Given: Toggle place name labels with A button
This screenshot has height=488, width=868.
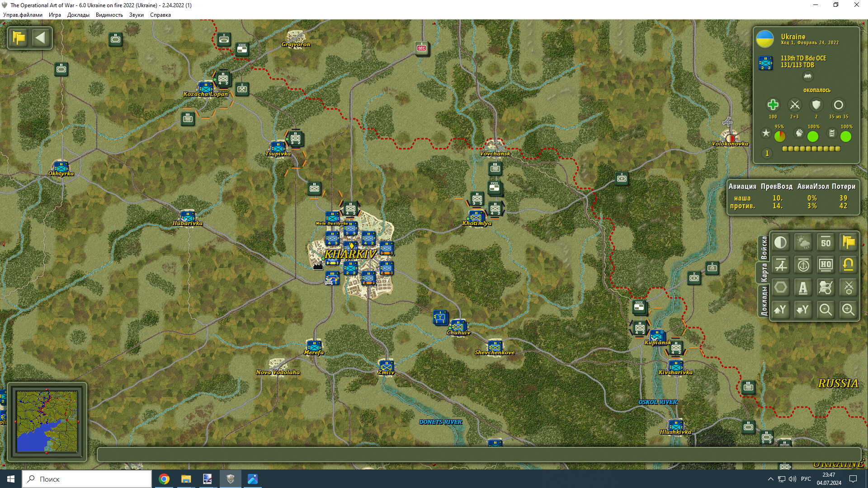Looking at the screenshot, I should [x=803, y=287].
